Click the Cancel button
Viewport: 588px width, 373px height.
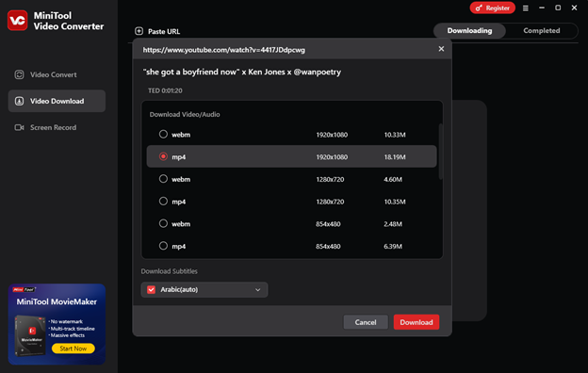coord(366,322)
